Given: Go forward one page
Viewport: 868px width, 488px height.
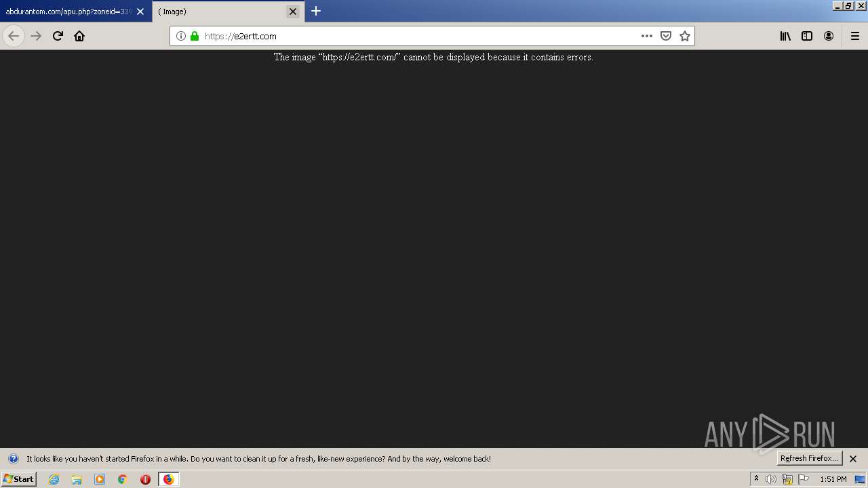Looking at the screenshot, I should point(36,36).
